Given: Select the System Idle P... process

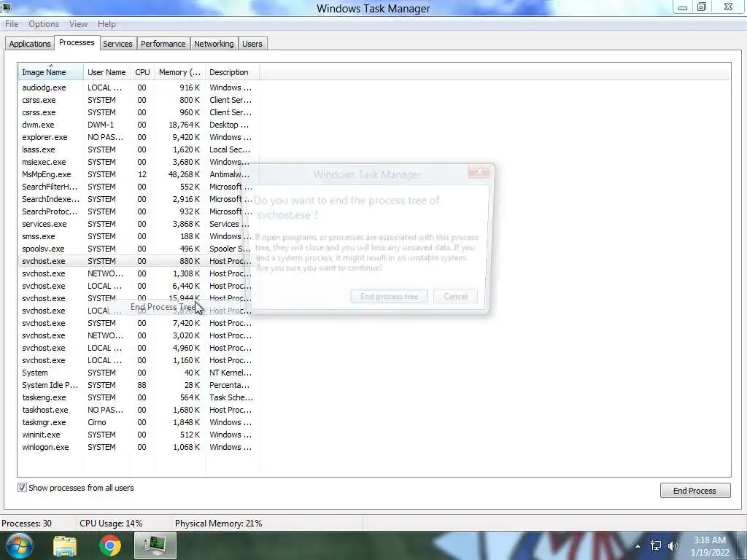Looking at the screenshot, I should coord(138,385).
